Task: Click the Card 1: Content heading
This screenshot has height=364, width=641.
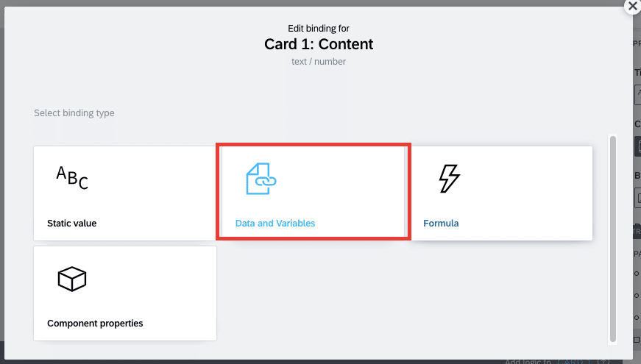Action: (319, 44)
